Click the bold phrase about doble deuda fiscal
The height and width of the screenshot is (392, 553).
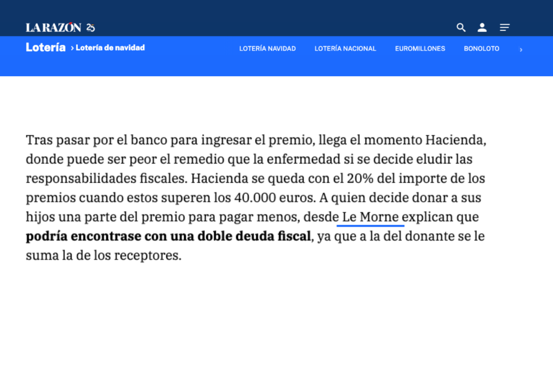[x=168, y=236]
